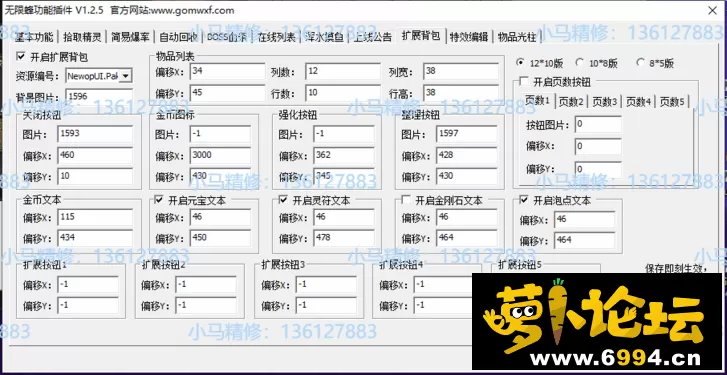727x375 pixels.
Task: Uncheck the 开启扩展背包 checkbox
Action: (x=20, y=57)
